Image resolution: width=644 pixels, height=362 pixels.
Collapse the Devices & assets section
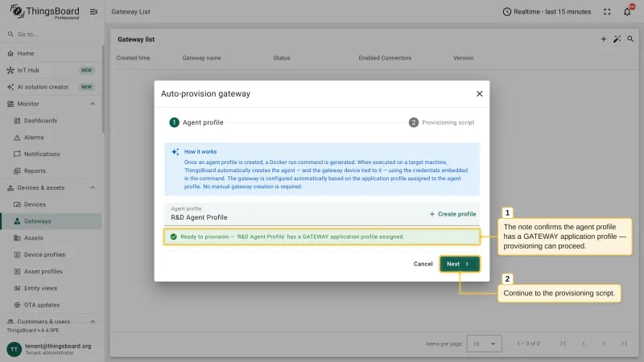pyautogui.click(x=93, y=187)
